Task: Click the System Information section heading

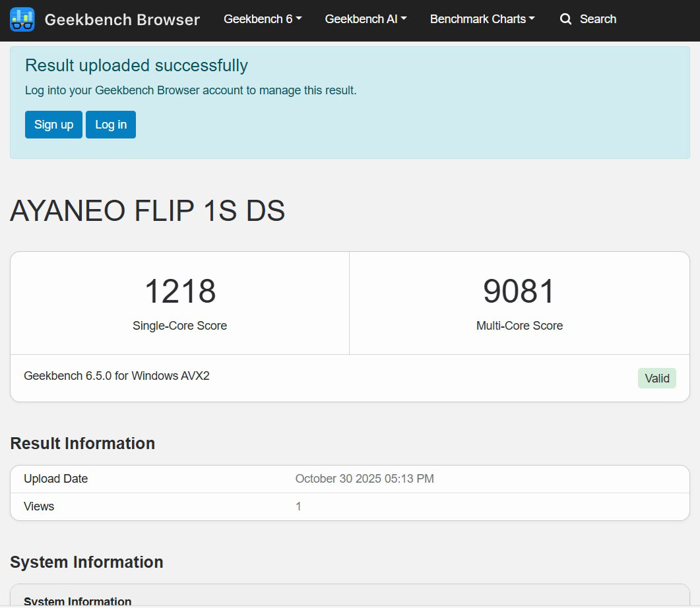Action: [x=86, y=562]
